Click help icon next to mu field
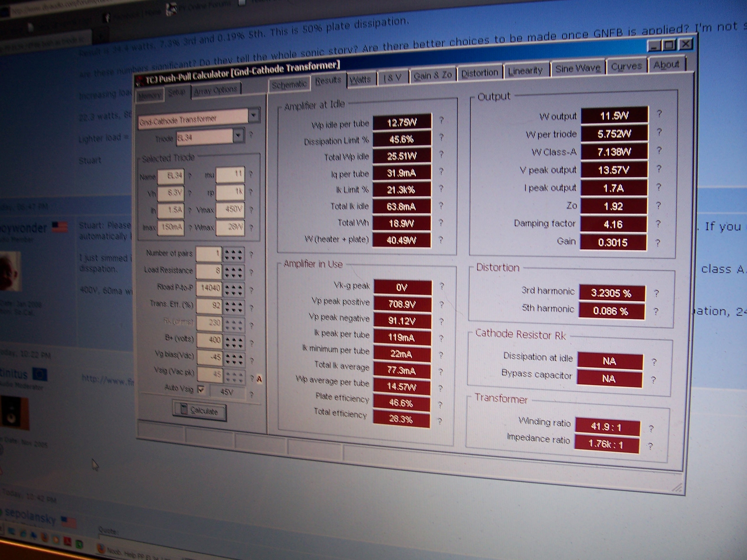Screen dimensions: 747x560 [x=251, y=174]
